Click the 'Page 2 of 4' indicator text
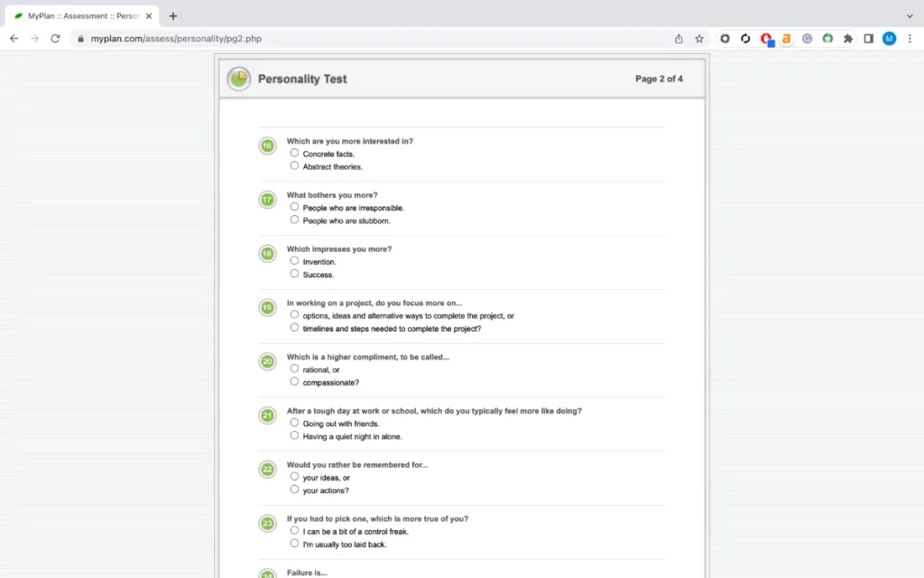Image resolution: width=924 pixels, height=578 pixels. (659, 79)
